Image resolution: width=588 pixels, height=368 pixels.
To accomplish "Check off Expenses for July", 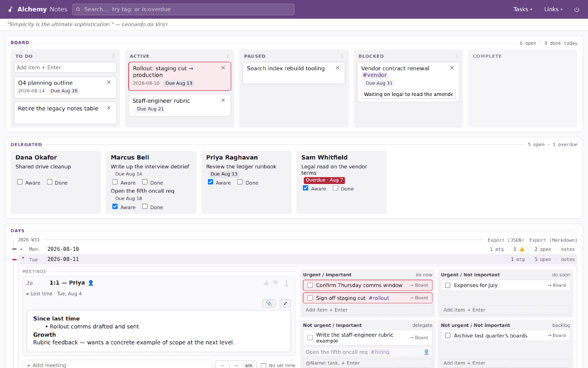I will pos(448,286).
